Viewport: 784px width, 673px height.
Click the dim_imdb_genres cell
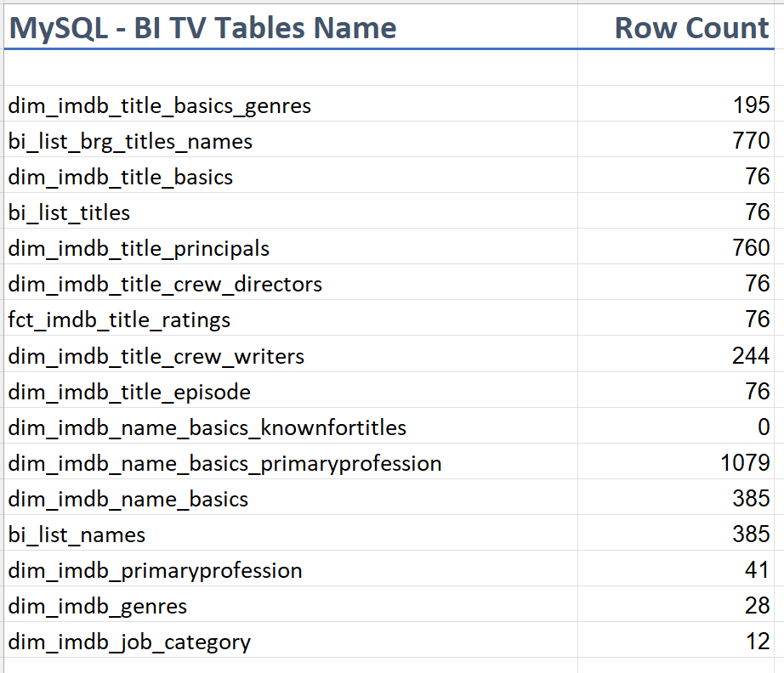point(291,604)
